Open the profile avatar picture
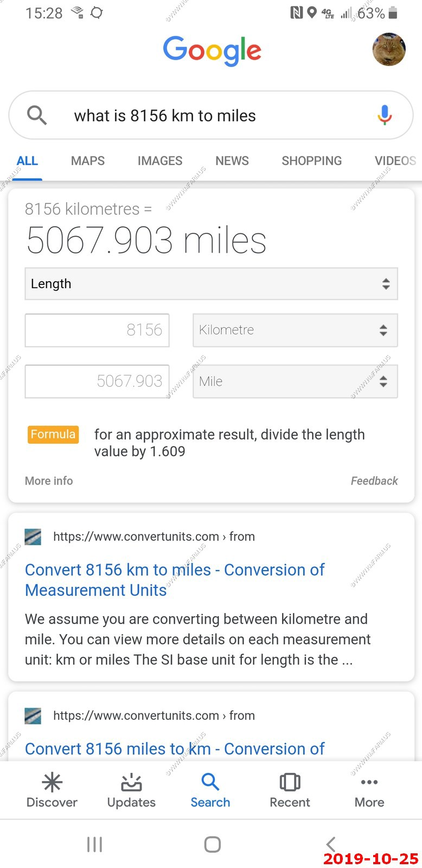 tap(389, 49)
